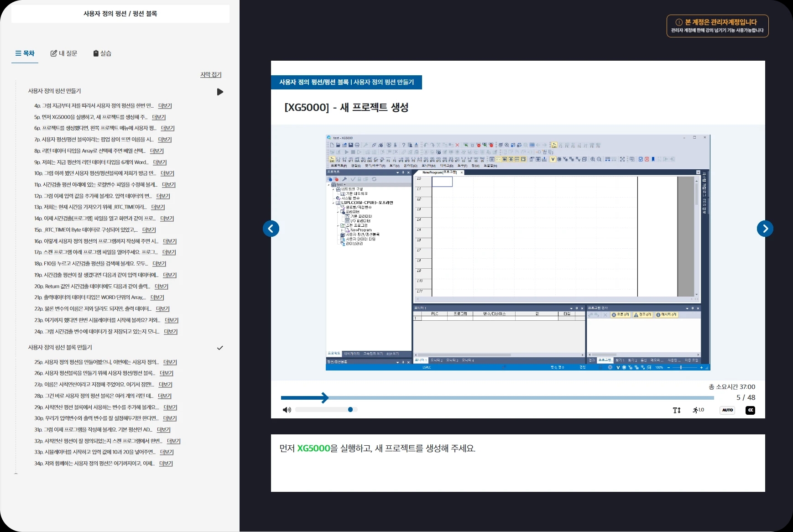Click the '5 / 48' page counter
Image resolution: width=793 pixels, height=532 pixels.
(x=746, y=397)
